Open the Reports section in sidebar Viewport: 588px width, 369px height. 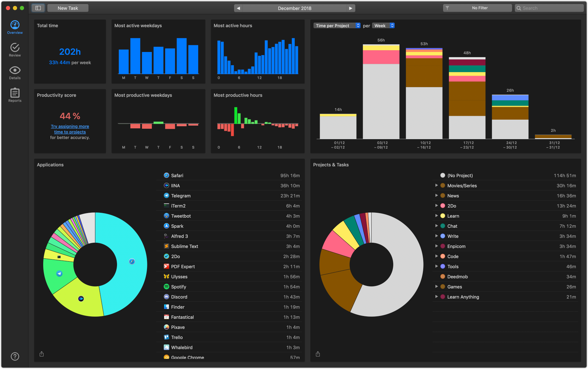15,95
